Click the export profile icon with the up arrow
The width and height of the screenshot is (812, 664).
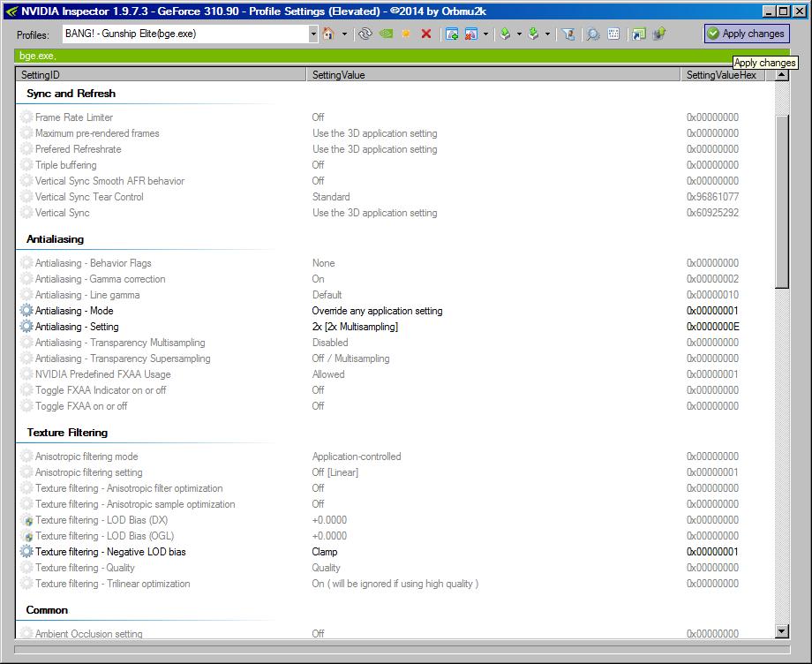pyautogui.click(x=505, y=34)
